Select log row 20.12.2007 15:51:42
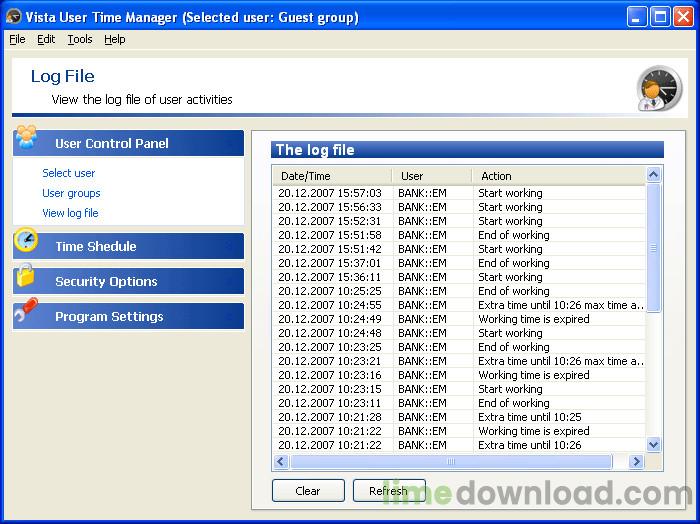 coord(459,249)
